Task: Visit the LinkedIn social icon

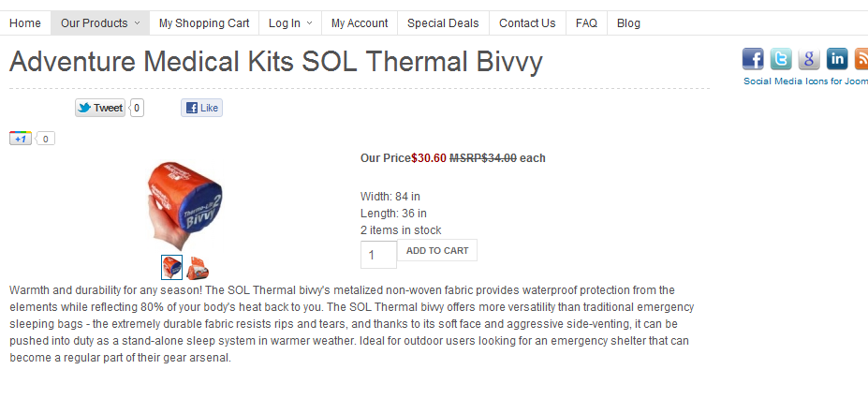Action: [x=837, y=59]
